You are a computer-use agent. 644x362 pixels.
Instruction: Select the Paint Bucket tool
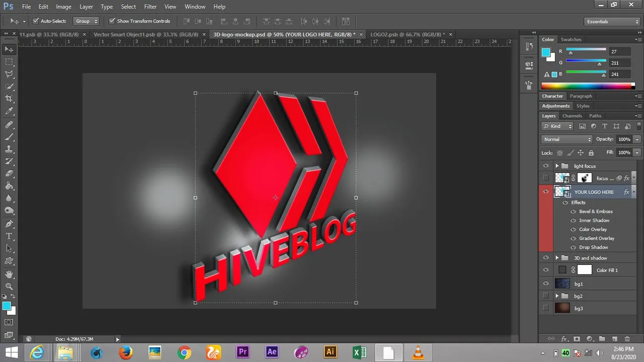pos(9,187)
